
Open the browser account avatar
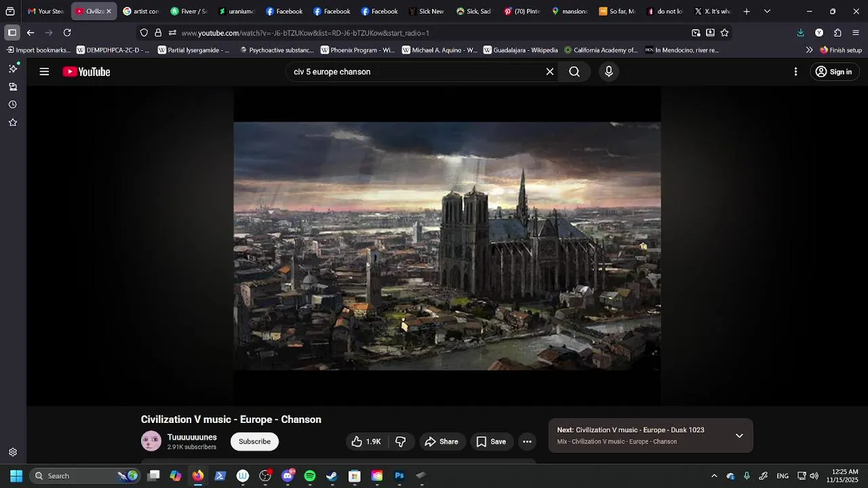pyautogui.click(x=819, y=33)
